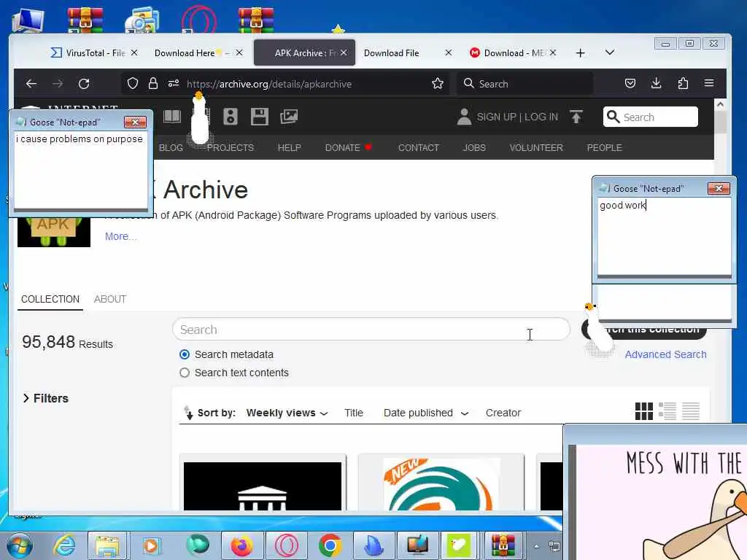Image resolution: width=747 pixels, height=560 pixels.
Task: Open Internet Archive Software floppy icon
Action: click(259, 116)
